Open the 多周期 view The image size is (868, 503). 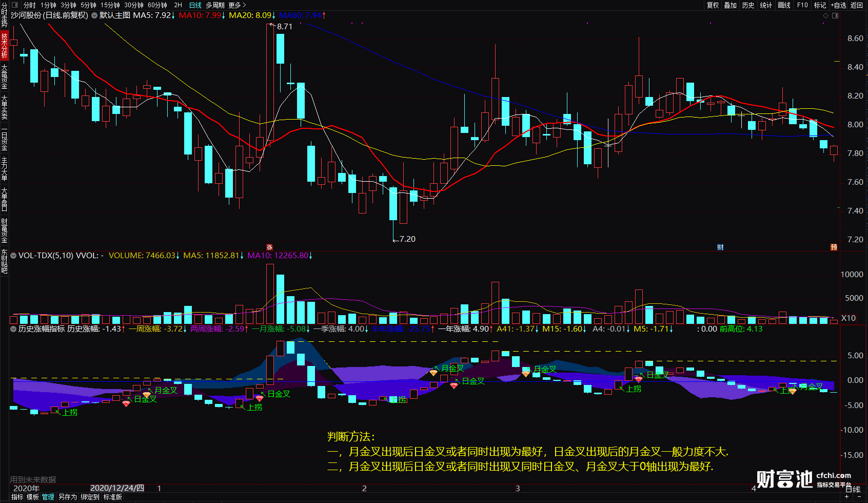tap(215, 5)
